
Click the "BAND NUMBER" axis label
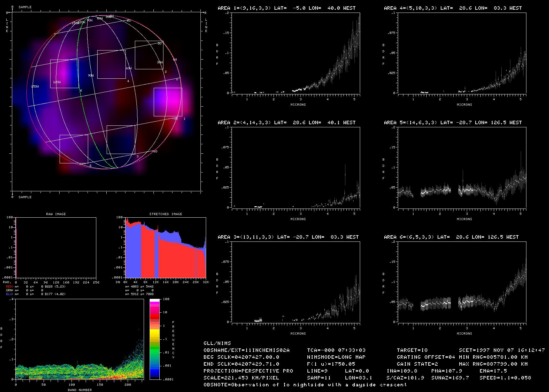pos(80,390)
